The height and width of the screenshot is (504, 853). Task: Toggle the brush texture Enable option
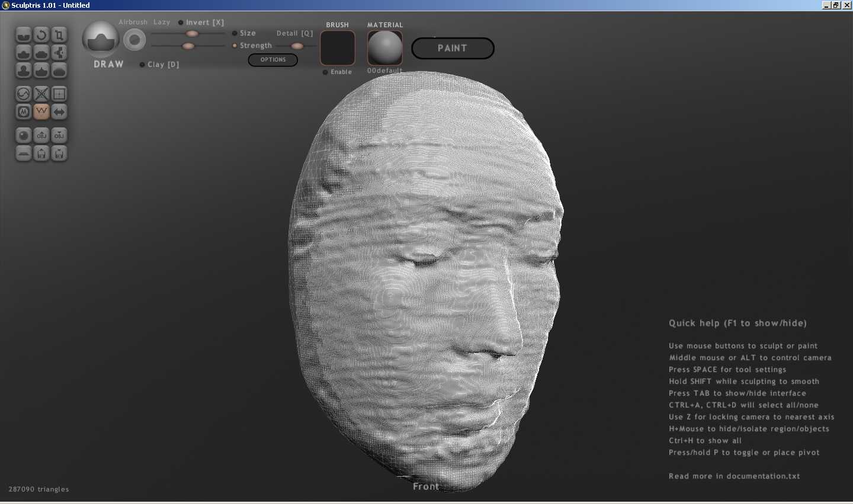tap(325, 72)
